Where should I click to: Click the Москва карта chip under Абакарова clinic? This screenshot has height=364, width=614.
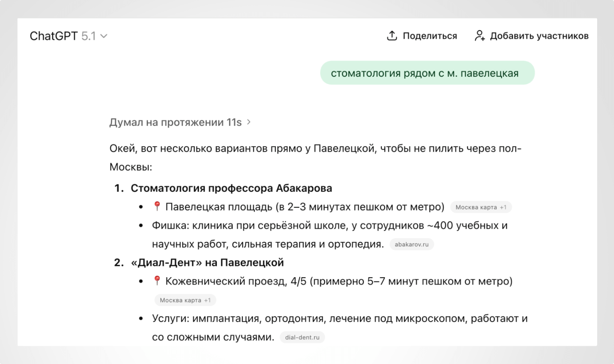[481, 207]
